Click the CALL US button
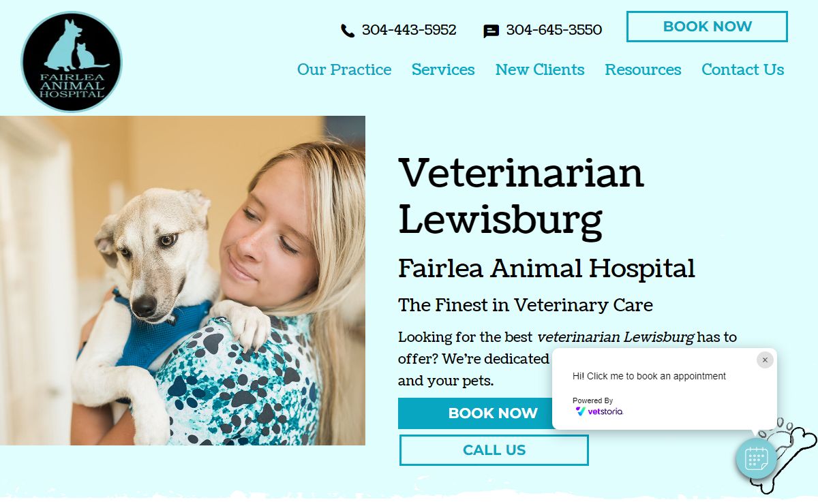 [x=494, y=450]
